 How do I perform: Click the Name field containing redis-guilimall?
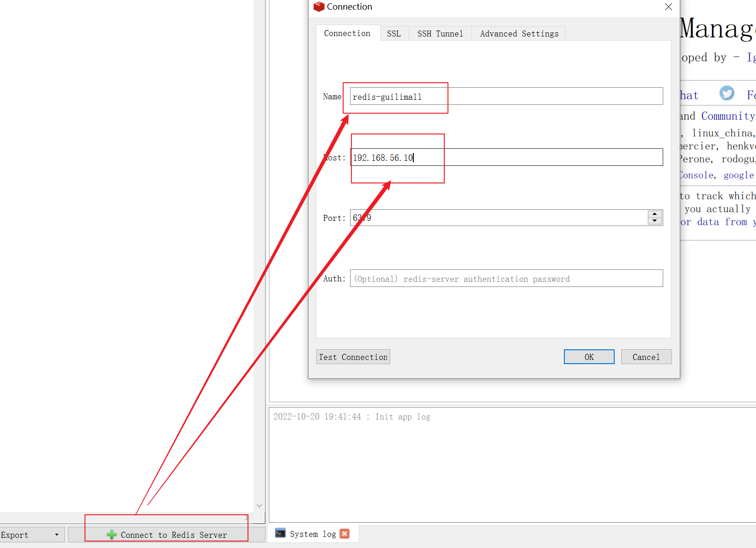[506, 96]
